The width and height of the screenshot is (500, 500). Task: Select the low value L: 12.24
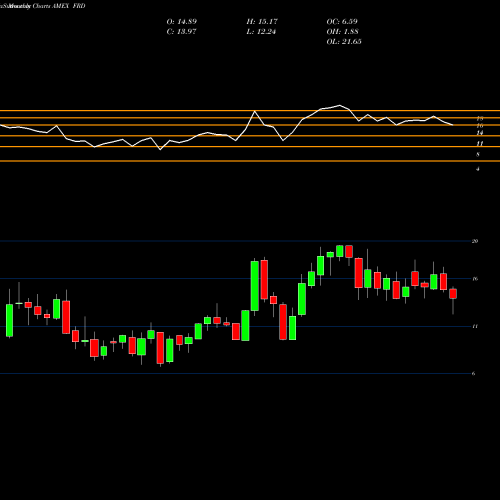[262, 32]
